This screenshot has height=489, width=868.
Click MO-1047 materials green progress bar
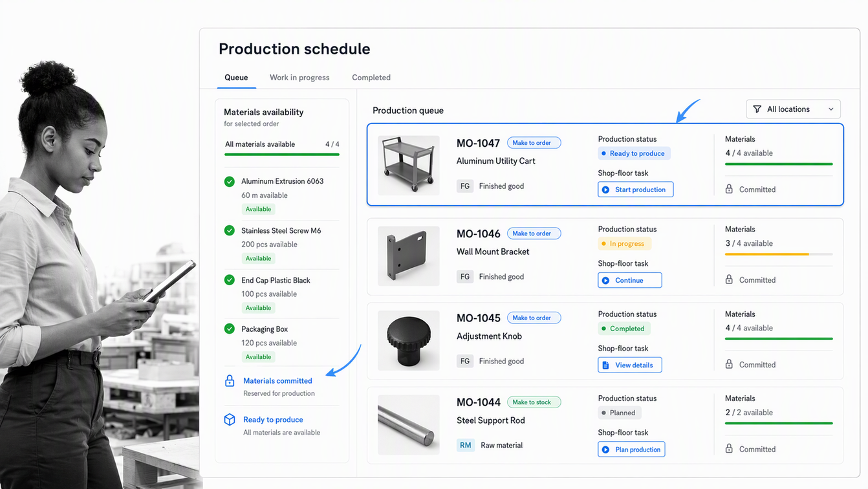pyautogui.click(x=779, y=164)
